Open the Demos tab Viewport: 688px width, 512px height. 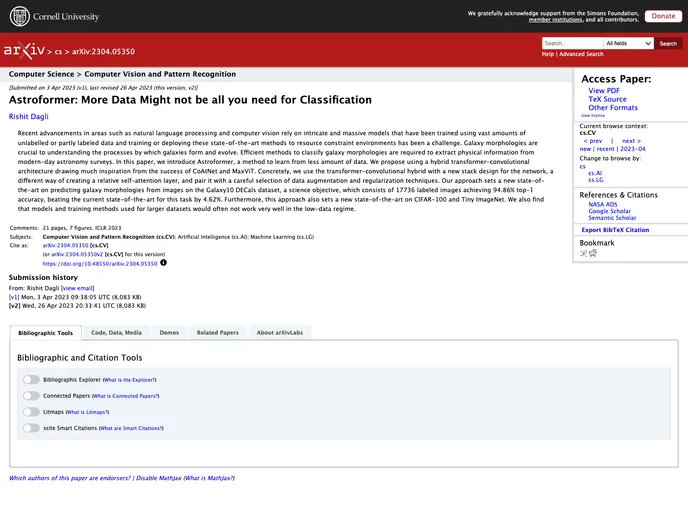169,333
